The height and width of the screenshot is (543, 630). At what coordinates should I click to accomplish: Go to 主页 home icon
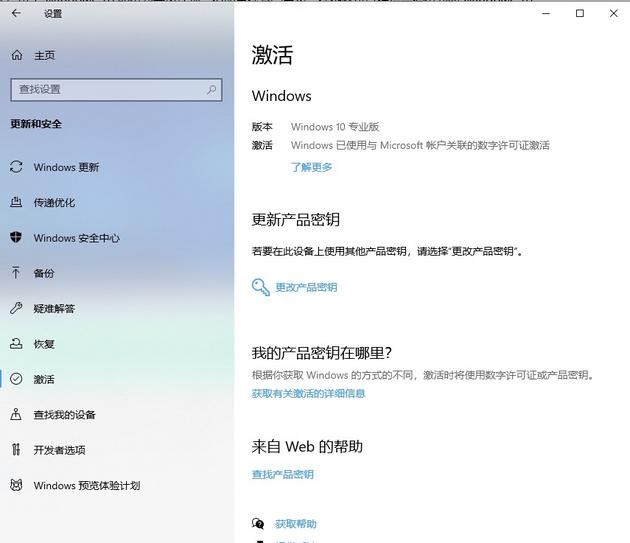(x=16, y=55)
